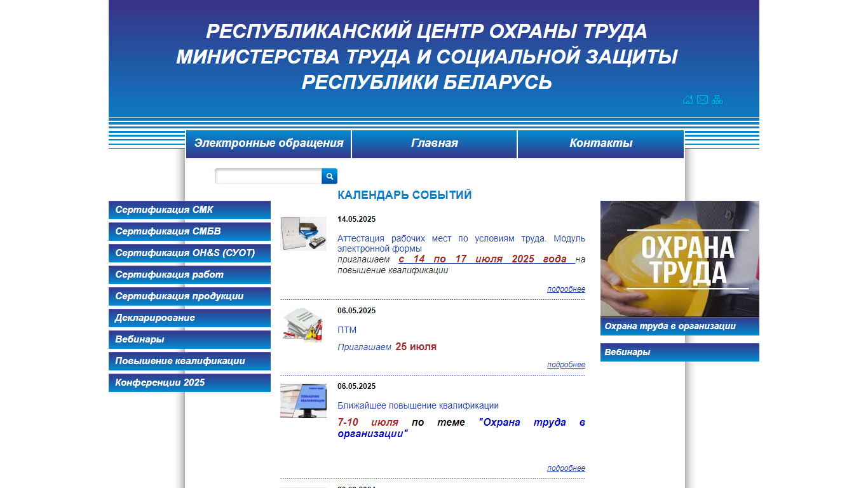Click the home icon in header
Viewport: 868px width, 488px height.
tap(688, 100)
